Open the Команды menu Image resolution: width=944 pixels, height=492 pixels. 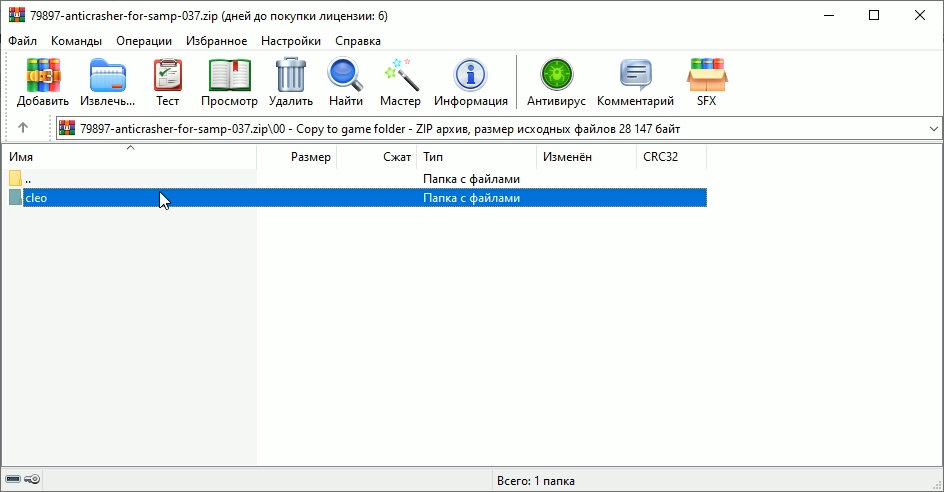click(76, 41)
